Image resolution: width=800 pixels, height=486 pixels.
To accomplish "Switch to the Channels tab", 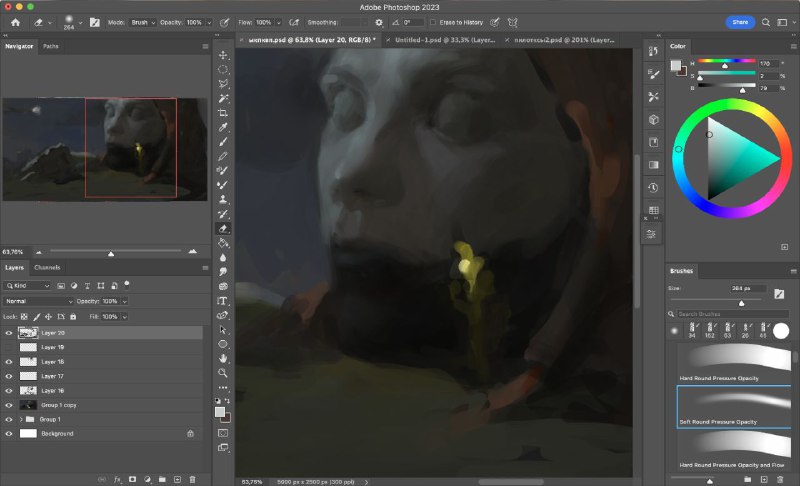I will click(x=47, y=267).
